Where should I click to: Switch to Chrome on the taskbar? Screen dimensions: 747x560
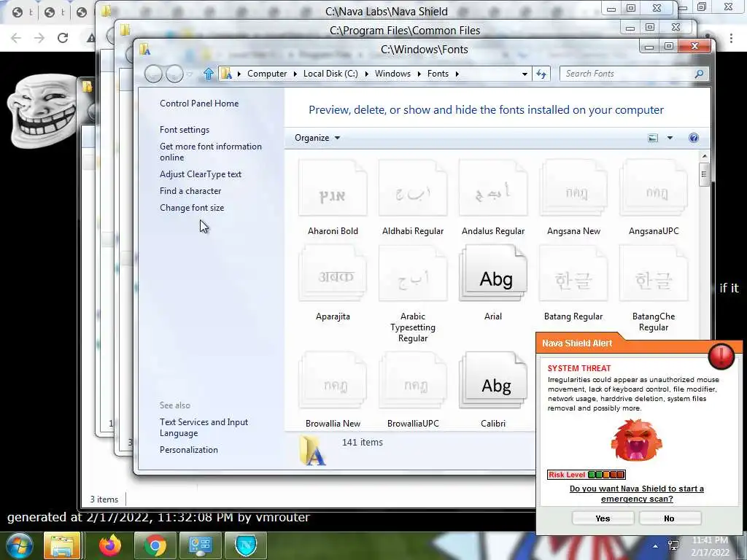click(x=155, y=545)
